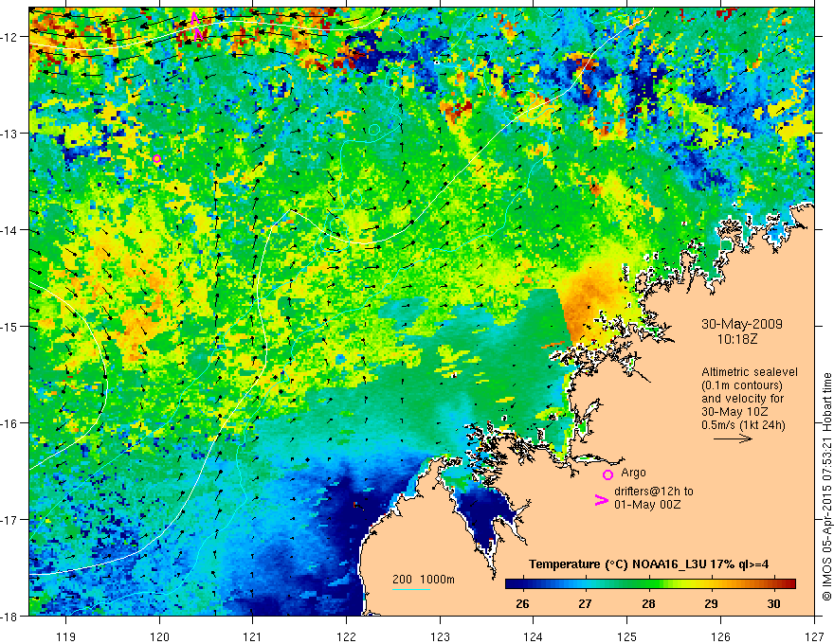
Task: Click the IMOS copyright timestamp text
Action: 826,487
